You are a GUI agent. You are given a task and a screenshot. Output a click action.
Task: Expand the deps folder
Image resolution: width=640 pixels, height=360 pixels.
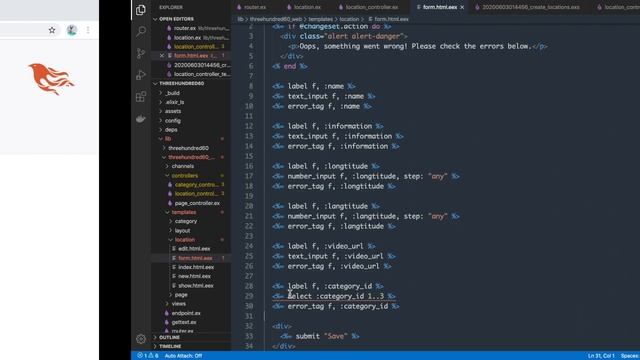tap(171, 130)
